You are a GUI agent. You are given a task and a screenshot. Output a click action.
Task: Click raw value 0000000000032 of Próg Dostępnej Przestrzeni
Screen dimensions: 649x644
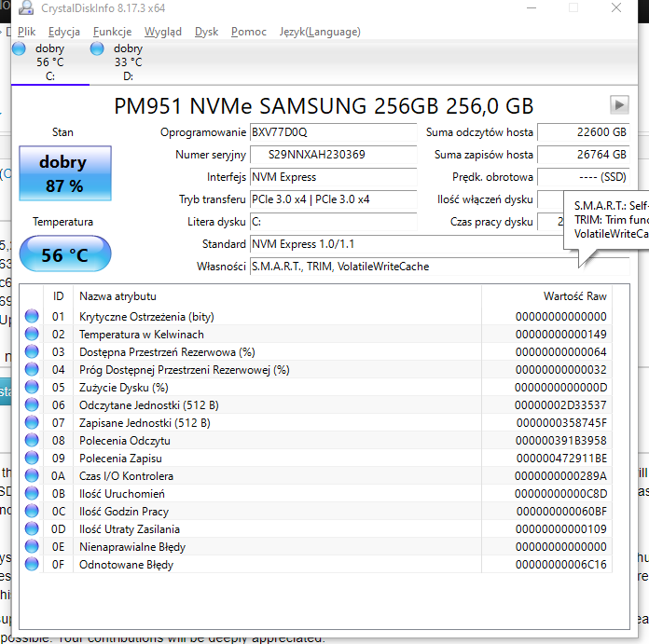(x=560, y=370)
